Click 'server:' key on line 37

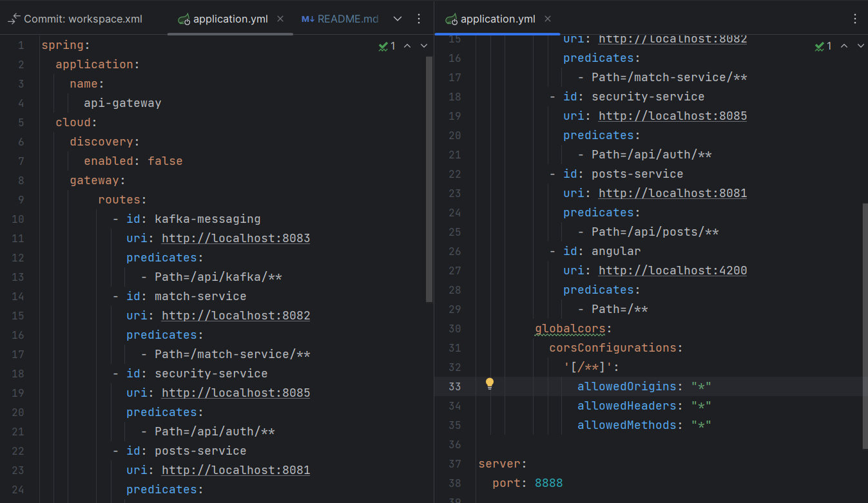pos(503,464)
